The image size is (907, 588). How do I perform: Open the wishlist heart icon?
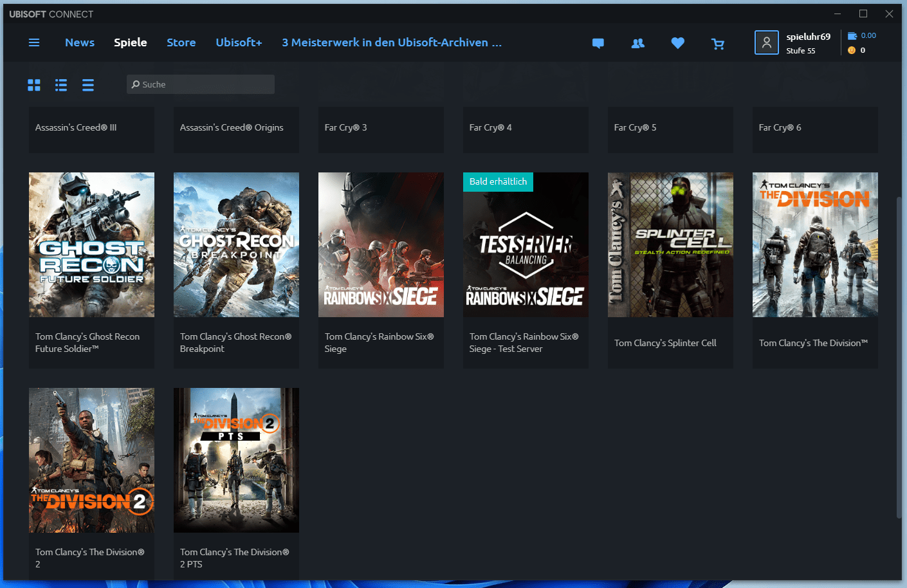pos(678,43)
